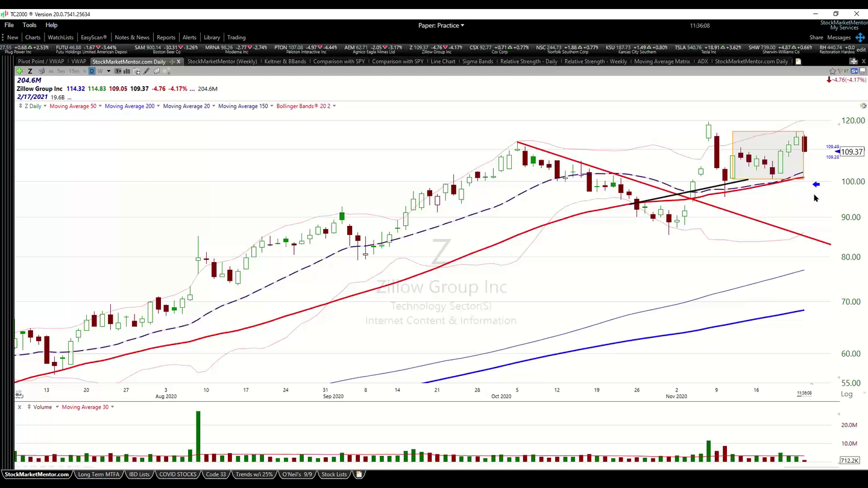Click My Services link
868x488 pixels.
tap(844, 28)
